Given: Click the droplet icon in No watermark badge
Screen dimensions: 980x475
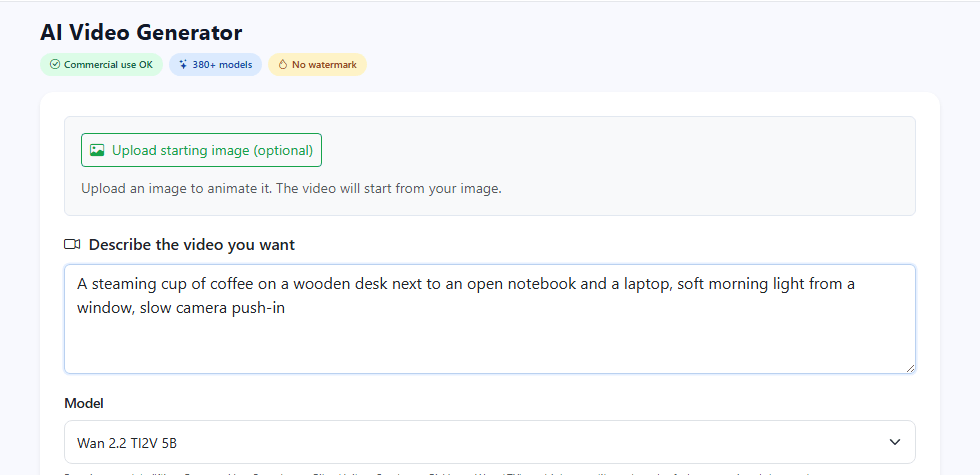Looking at the screenshot, I should point(282,64).
